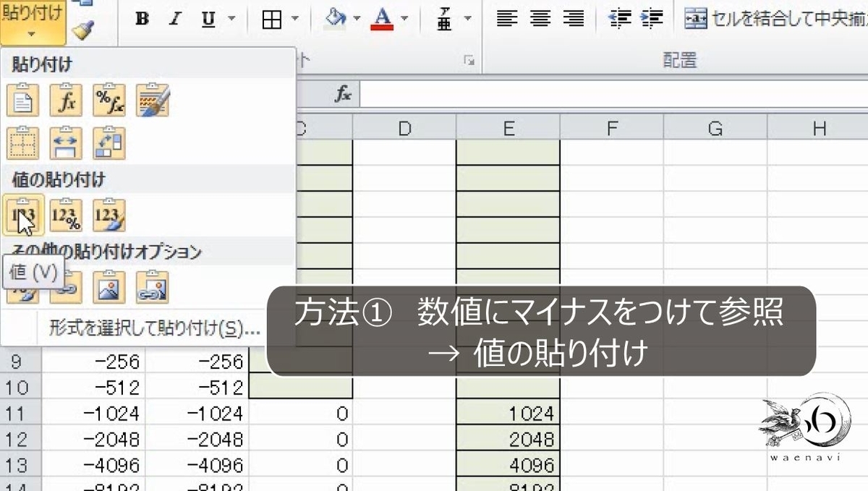Click second column cell -512 in row 10
868x491 pixels.
tap(197, 388)
